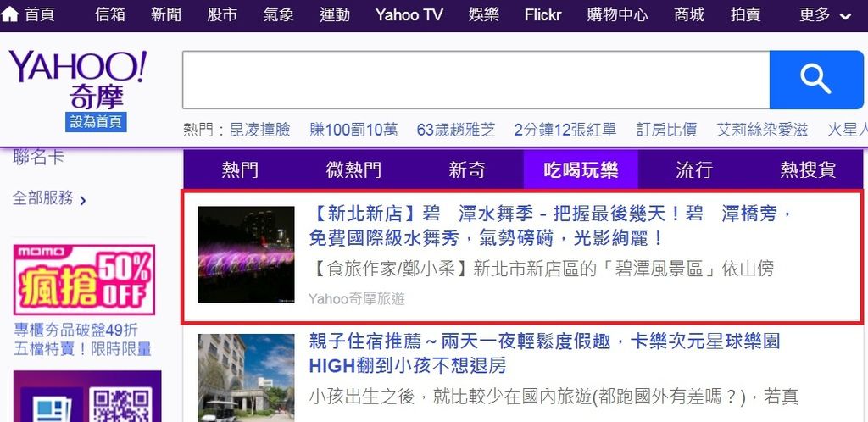The width and height of the screenshot is (868, 422).
Task: Click the magnifier search button
Action: (x=816, y=81)
